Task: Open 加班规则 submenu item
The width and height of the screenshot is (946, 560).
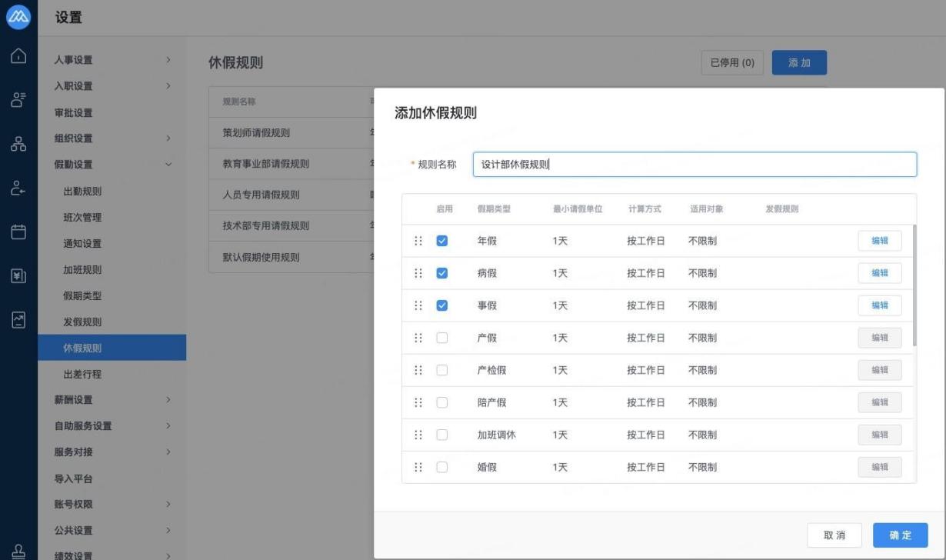Action: [112, 270]
